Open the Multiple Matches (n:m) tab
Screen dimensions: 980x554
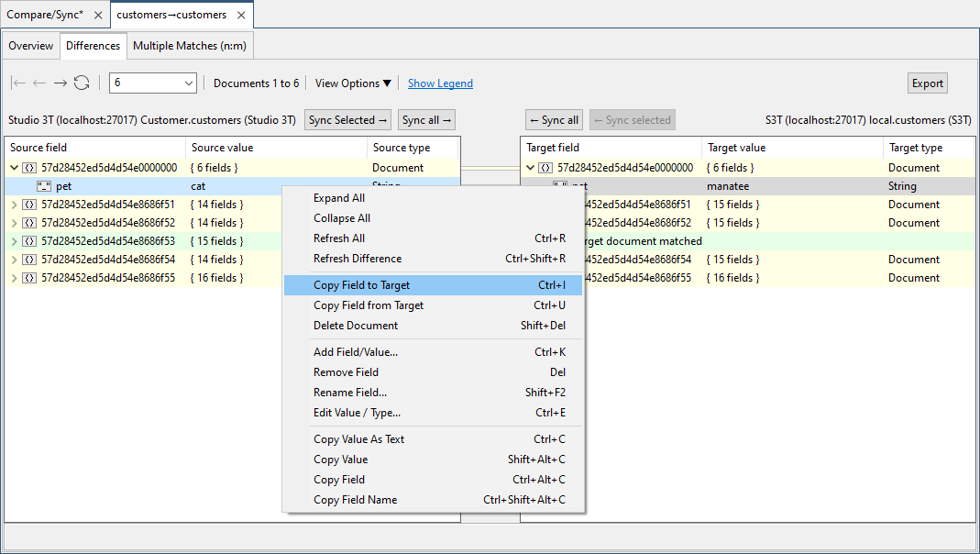pos(190,46)
